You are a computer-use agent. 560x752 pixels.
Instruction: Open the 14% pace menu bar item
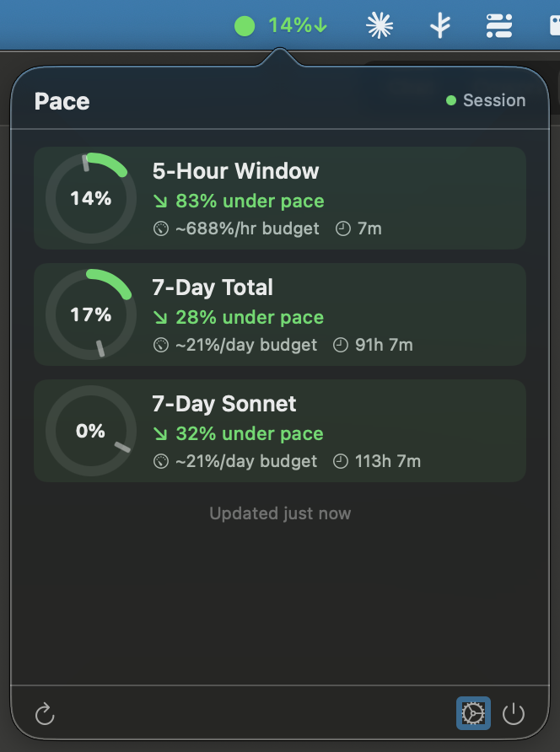point(289,24)
